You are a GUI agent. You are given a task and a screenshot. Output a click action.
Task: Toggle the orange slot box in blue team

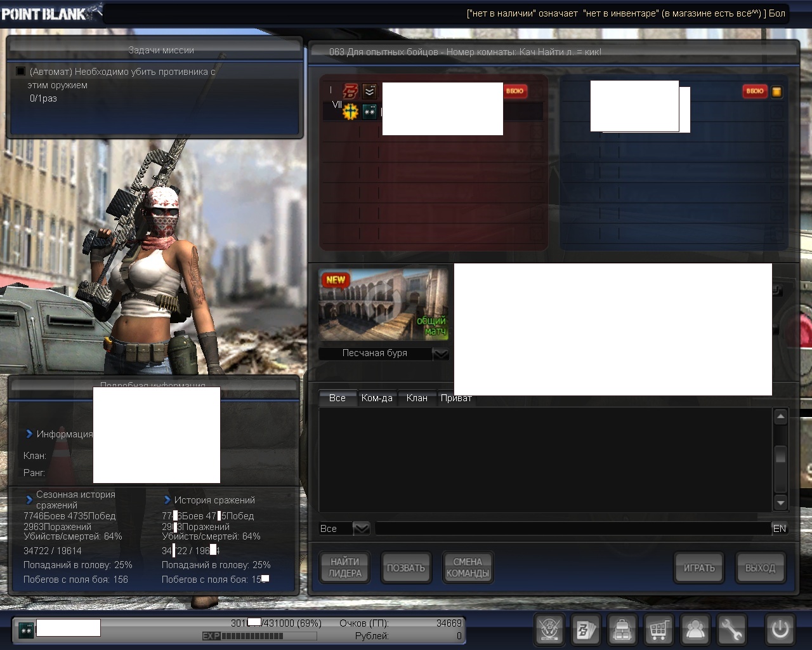(x=776, y=91)
